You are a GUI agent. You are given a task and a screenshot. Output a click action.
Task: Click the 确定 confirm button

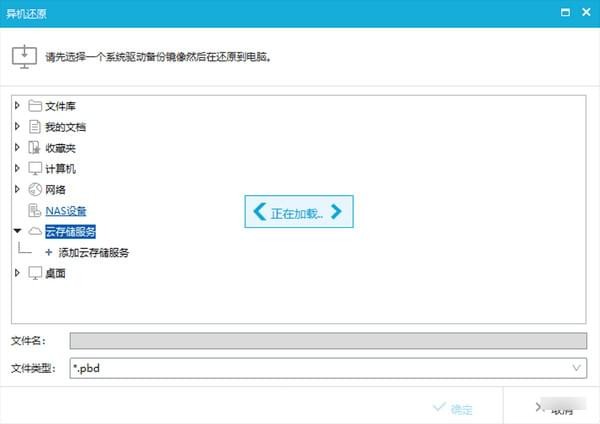coord(453,408)
